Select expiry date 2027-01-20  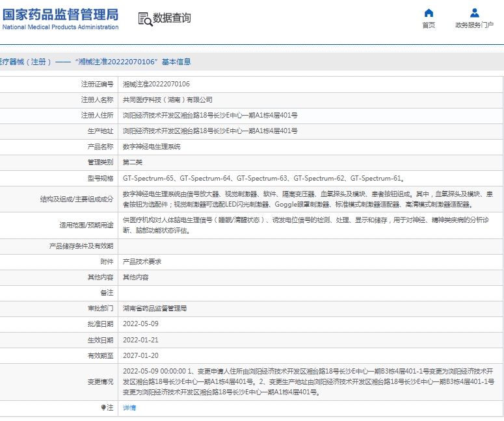pos(140,356)
